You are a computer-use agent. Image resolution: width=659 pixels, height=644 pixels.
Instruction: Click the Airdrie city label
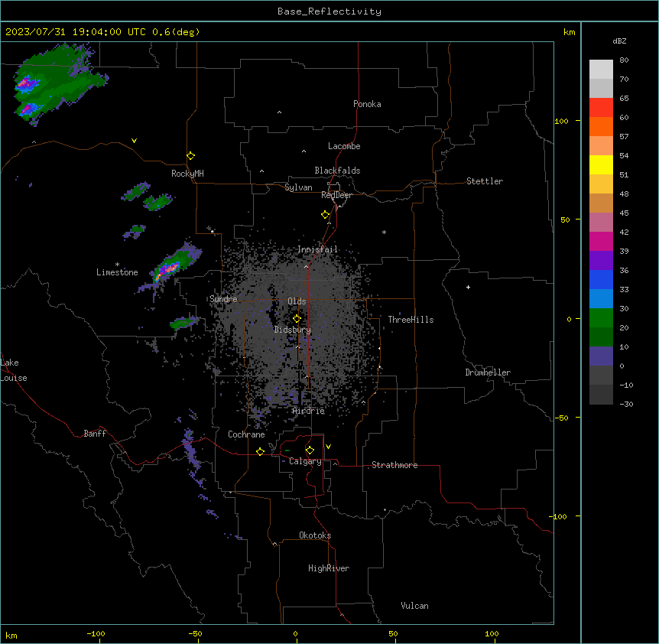(309, 411)
